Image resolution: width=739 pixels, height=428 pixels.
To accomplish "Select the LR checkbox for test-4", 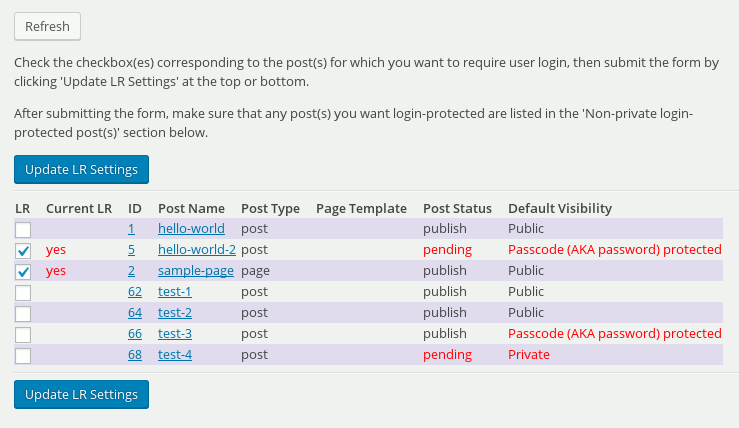I will pyautogui.click(x=24, y=355).
